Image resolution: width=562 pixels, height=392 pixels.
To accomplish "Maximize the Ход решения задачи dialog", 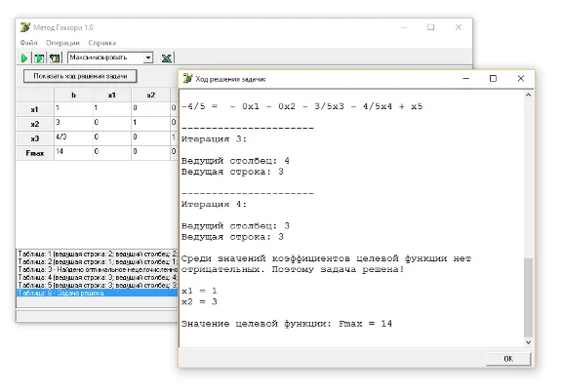I will [x=493, y=78].
